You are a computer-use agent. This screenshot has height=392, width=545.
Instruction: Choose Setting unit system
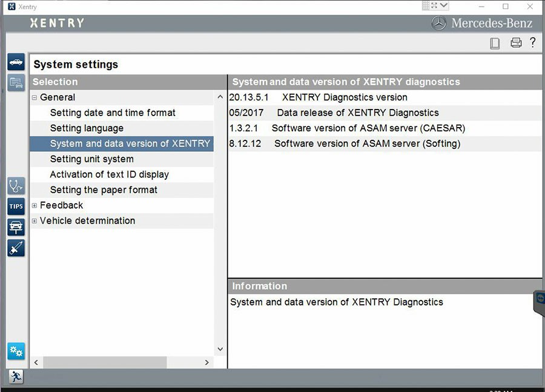(x=92, y=159)
